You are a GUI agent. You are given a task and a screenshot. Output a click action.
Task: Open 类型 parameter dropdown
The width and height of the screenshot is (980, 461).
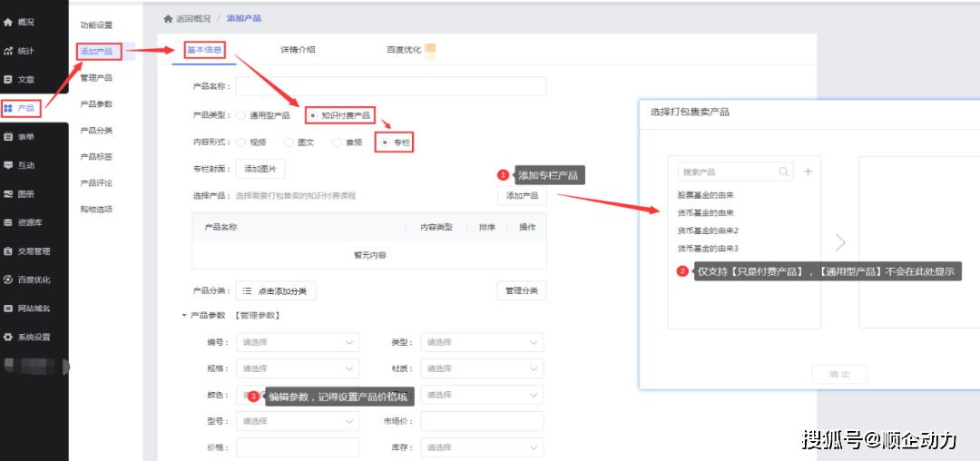click(x=482, y=342)
